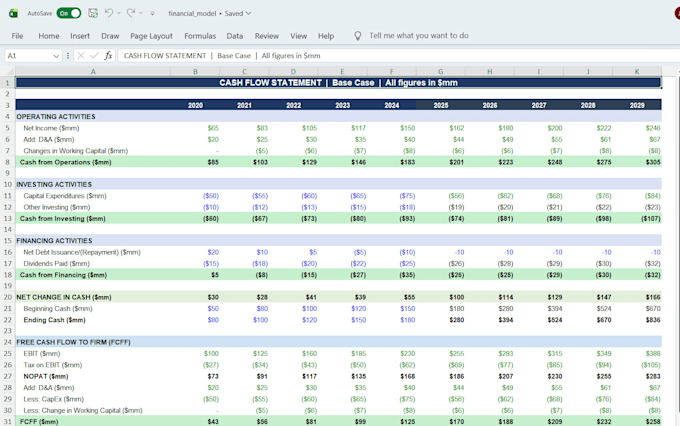680x426 pixels.
Task: Click 2029 Cash from Investing value ($107)
Action: click(x=651, y=218)
